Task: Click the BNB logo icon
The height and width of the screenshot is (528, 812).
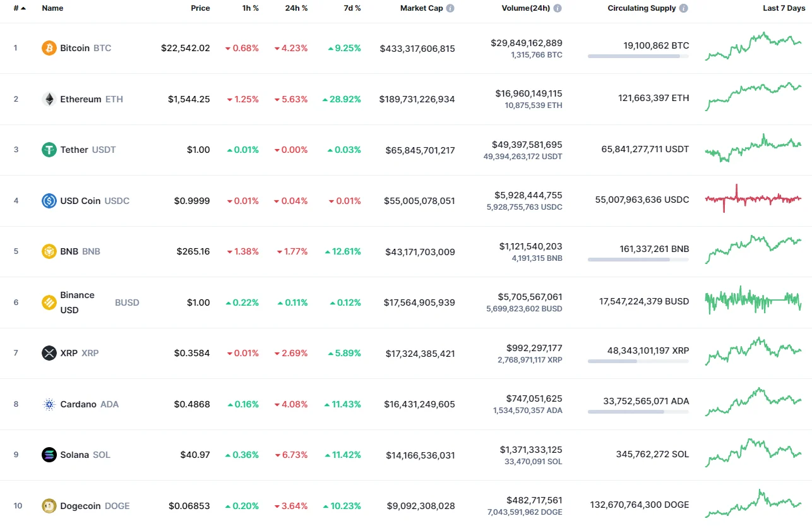Action: (48, 251)
